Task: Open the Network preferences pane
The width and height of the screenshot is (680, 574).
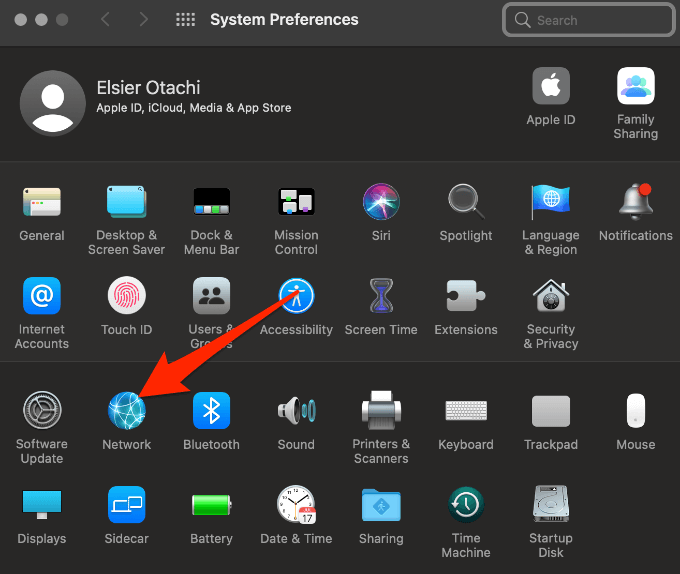Action: click(x=126, y=410)
